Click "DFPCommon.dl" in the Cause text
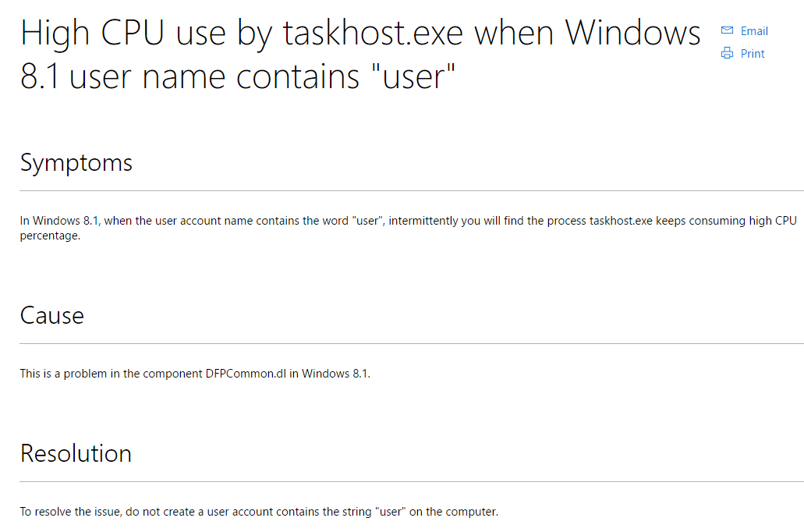 (246, 374)
